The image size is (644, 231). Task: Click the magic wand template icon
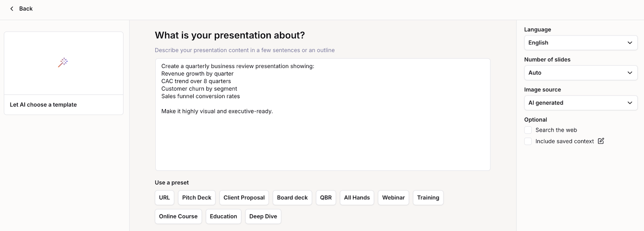pos(63,62)
